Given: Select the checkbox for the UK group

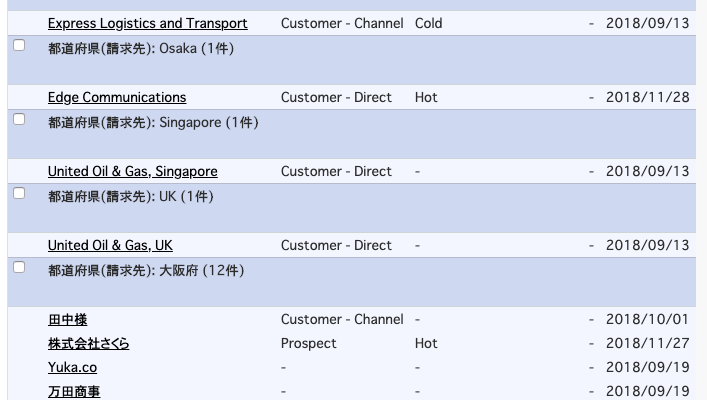Looking at the screenshot, I should click(x=19, y=193).
